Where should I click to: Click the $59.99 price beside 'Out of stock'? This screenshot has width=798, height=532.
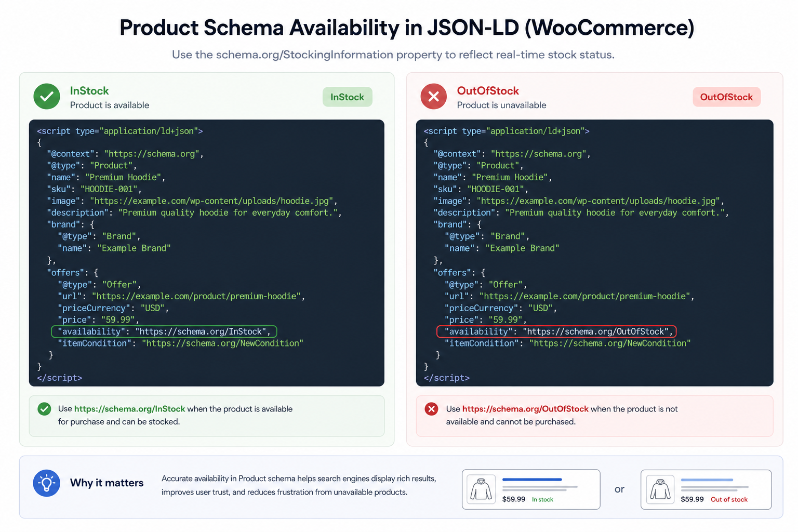point(692,499)
